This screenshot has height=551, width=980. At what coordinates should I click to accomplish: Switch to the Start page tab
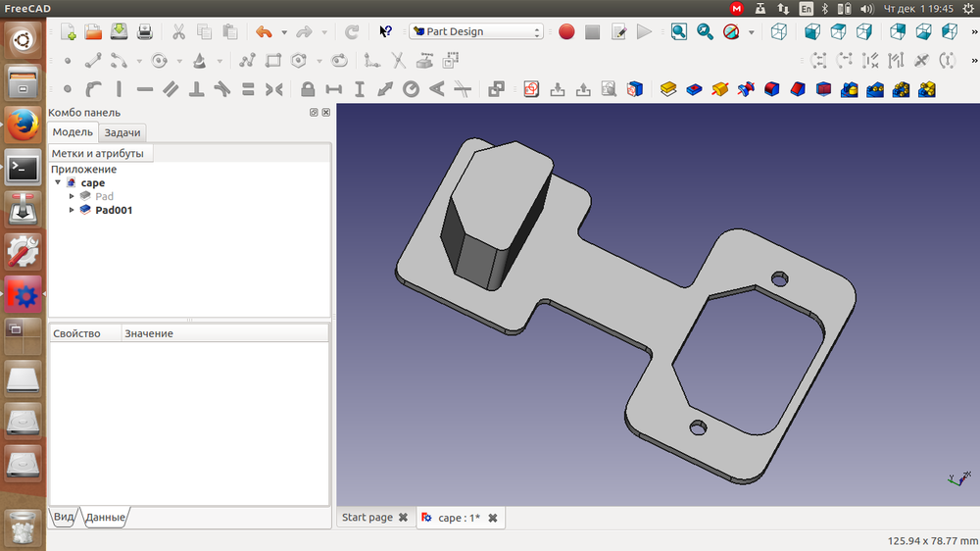tap(367, 518)
